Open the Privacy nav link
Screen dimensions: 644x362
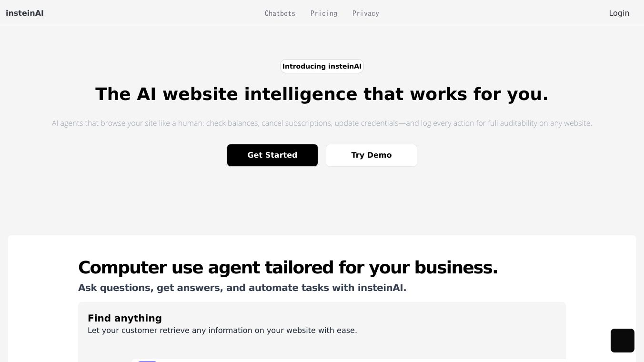coord(366,13)
